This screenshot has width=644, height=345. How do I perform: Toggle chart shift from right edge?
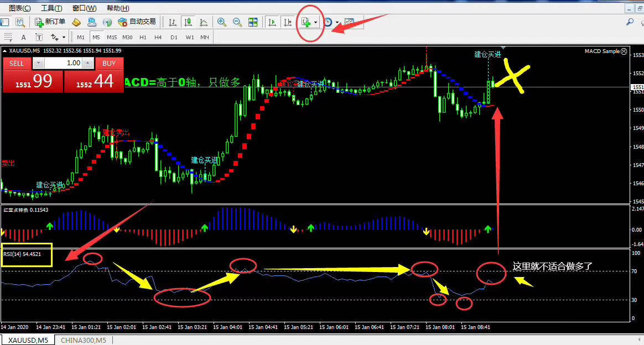pyautogui.click(x=288, y=22)
